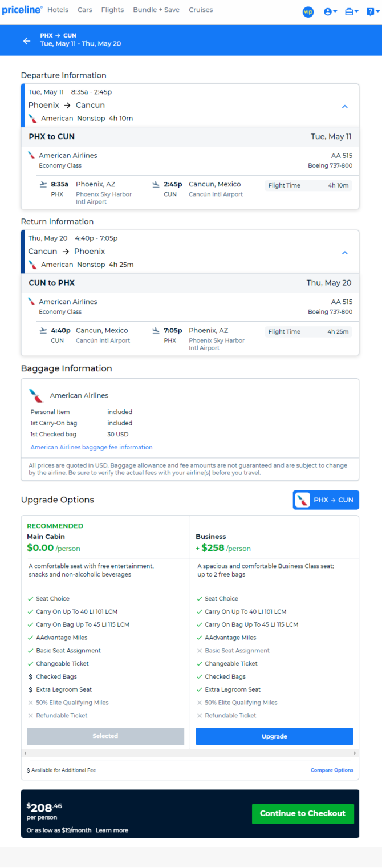Click the 1st Checked bag 30 USD value
Viewport: 382px width, 868px height.
[x=117, y=435]
